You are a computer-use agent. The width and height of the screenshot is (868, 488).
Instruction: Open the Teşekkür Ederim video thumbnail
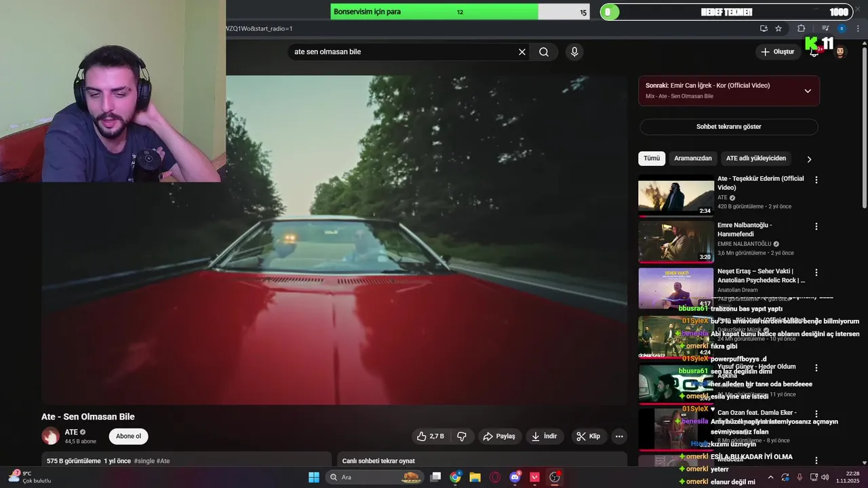(x=676, y=195)
